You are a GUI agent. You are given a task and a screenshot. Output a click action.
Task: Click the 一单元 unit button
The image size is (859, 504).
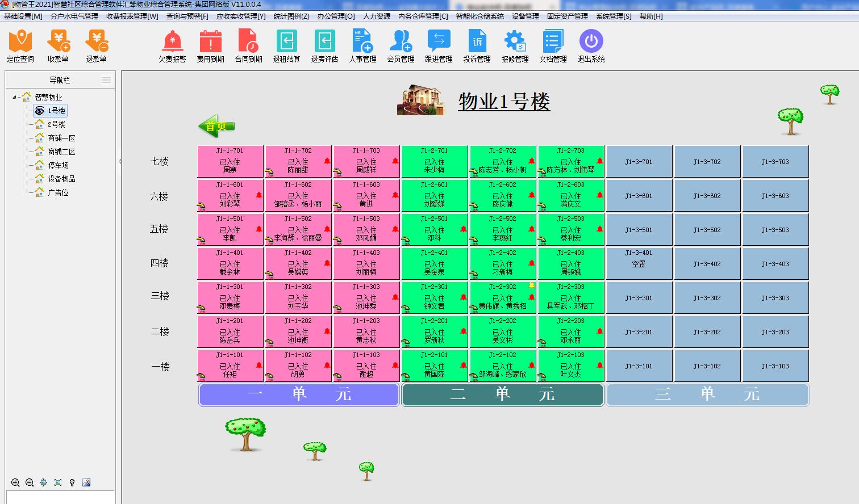(299, 394)
